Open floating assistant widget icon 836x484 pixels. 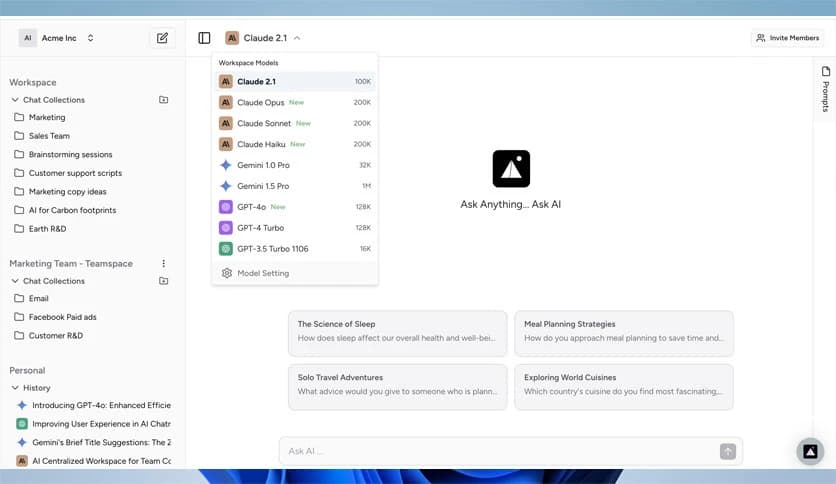(810, 451)
